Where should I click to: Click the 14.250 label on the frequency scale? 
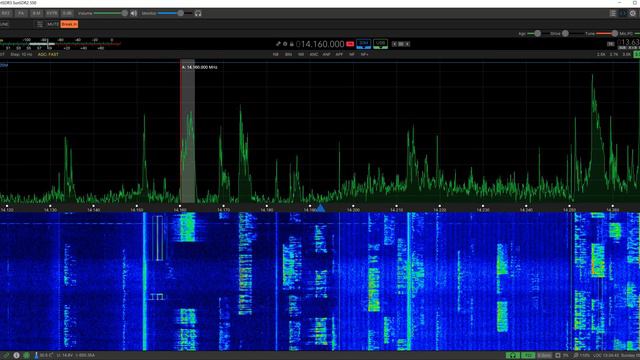tap(569, 210)
